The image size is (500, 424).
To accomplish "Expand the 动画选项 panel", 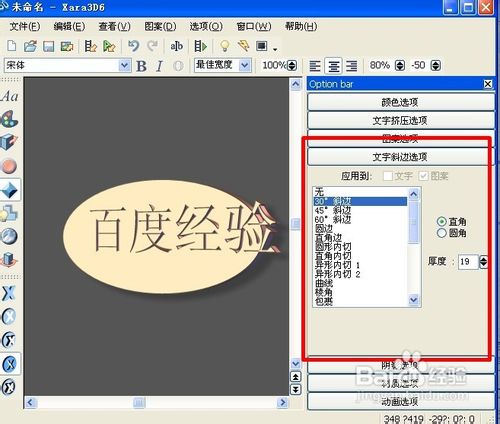I will coord(400,402).
